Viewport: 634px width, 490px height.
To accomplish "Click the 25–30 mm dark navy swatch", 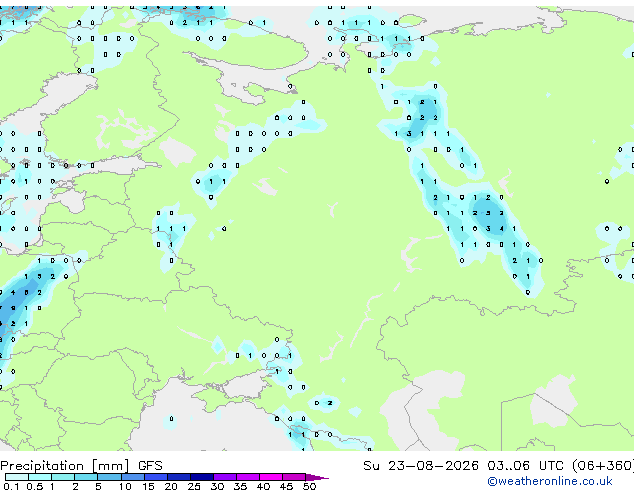I will (202, 477).
